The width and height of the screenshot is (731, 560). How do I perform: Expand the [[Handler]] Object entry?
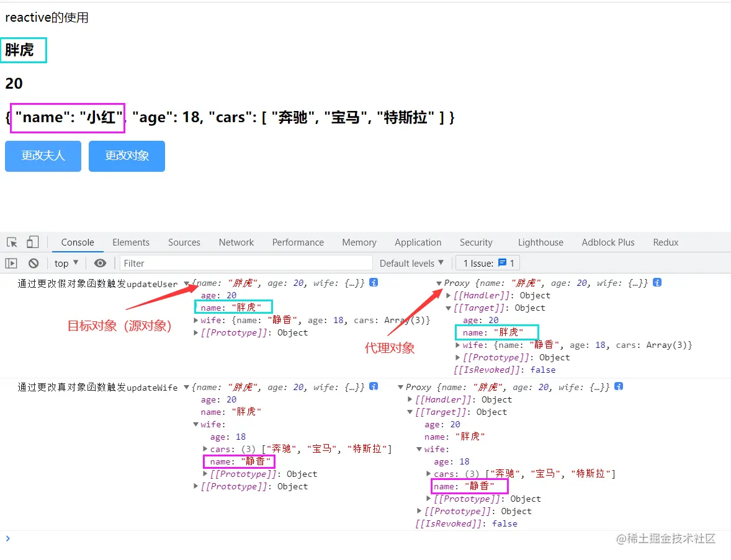(x=447, y=295)
